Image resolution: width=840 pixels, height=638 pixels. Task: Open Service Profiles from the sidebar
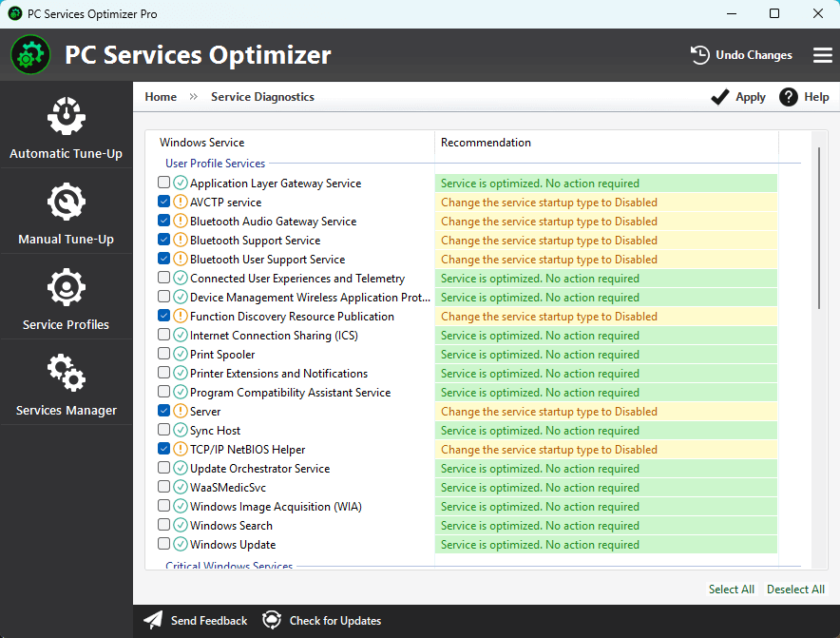point(66,300)
